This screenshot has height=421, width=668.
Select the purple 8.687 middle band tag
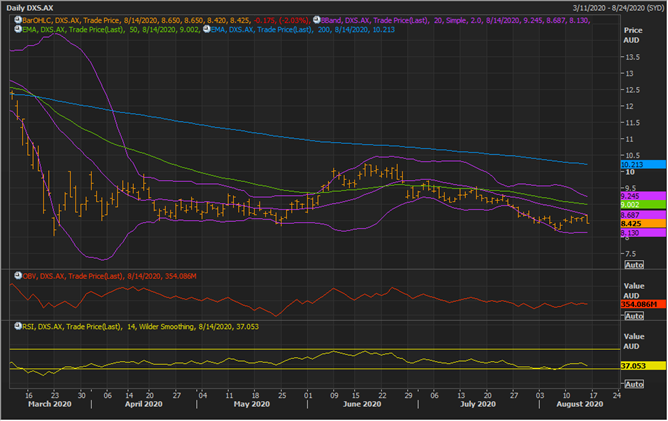coord(643,215)
